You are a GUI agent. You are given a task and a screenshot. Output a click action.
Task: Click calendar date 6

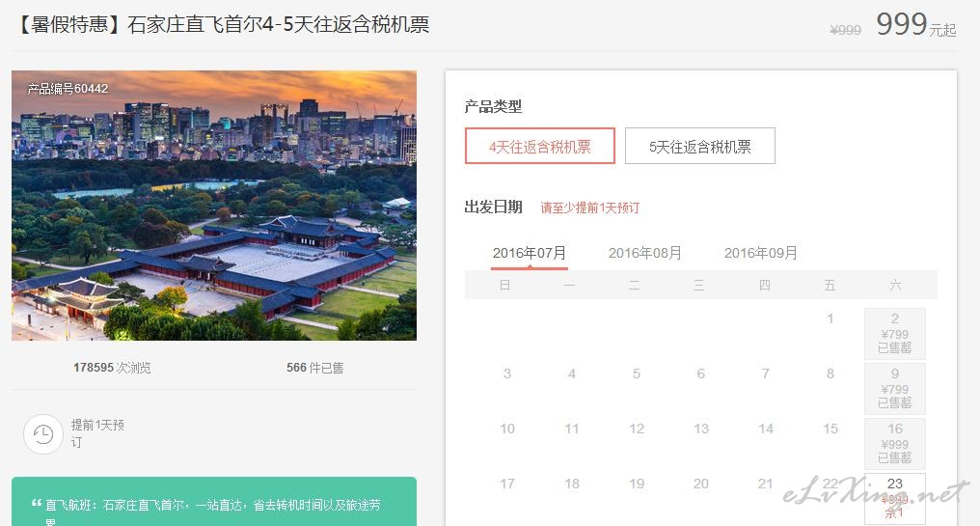coord(700,374)
